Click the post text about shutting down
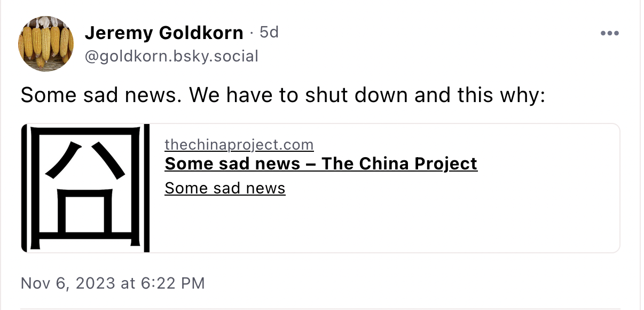The height and width of the screenshot is (310, 644). pos(282,96)
